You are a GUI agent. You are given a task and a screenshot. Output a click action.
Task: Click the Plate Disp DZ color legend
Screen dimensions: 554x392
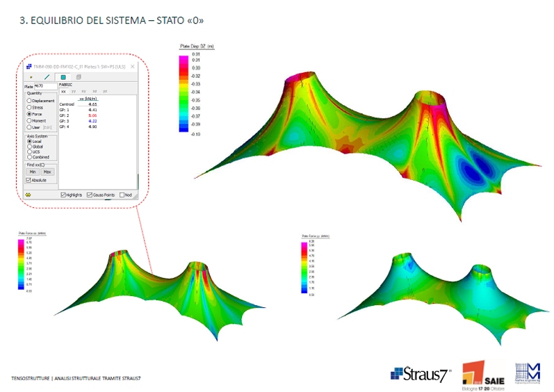(x=186, y=90)
